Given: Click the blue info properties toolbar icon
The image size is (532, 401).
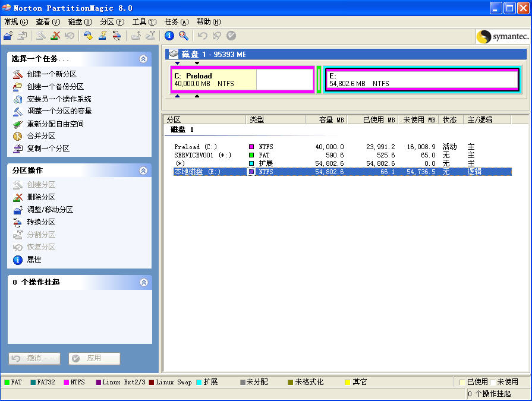Looking at the screenshot, I should (x=169, y=36).
